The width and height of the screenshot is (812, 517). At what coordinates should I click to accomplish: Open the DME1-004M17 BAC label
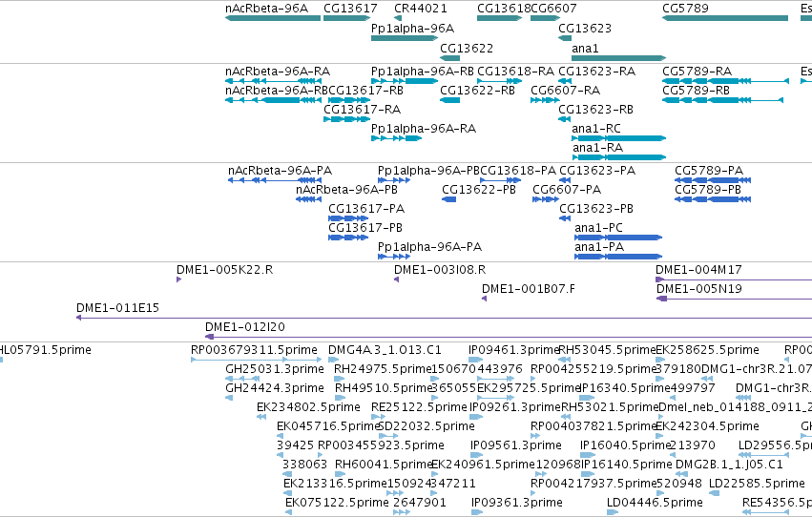pos(698,270)
